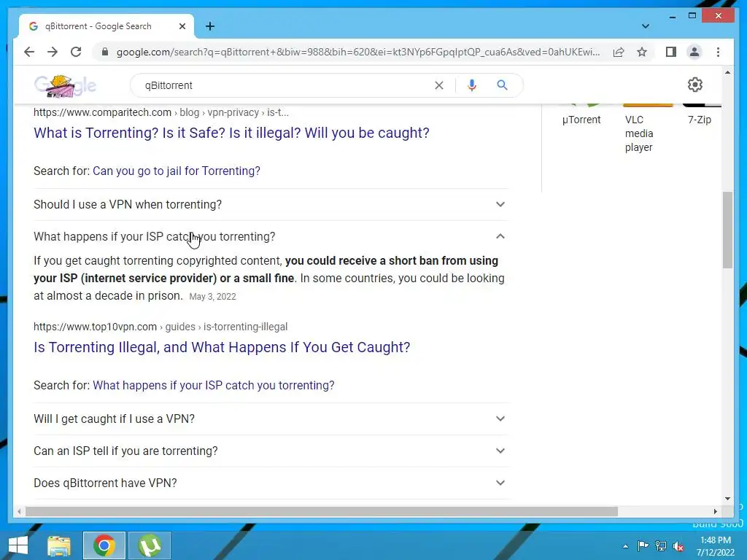Open the Chrome side panel icon

671,52
